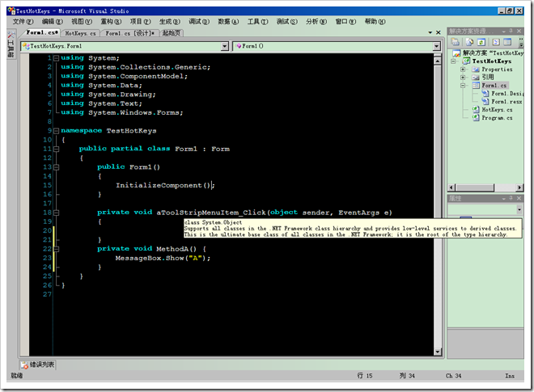534x392 pixels.
Task: Click the 引用 references folder icon
Action: (x=476, y=78)
